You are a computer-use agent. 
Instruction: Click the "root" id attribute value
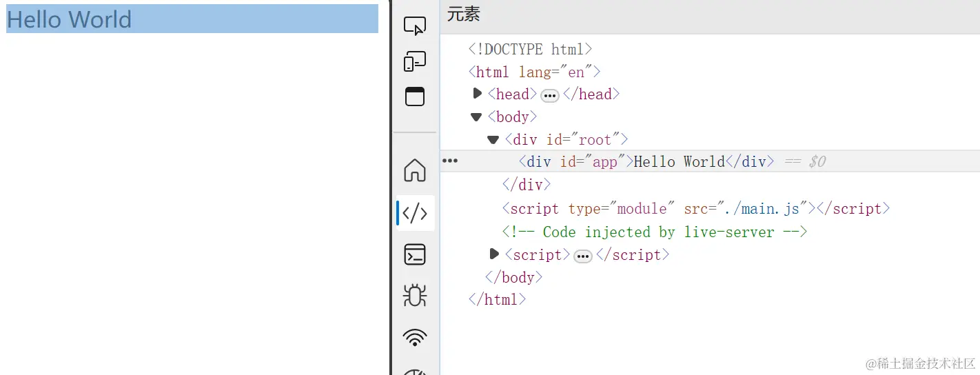(595, 140)
